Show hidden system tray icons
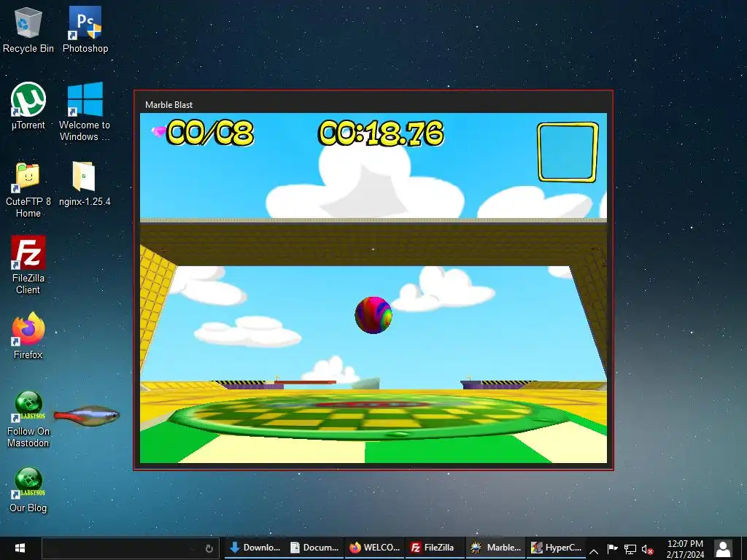 pyautogui.click(x=594, y=551)
